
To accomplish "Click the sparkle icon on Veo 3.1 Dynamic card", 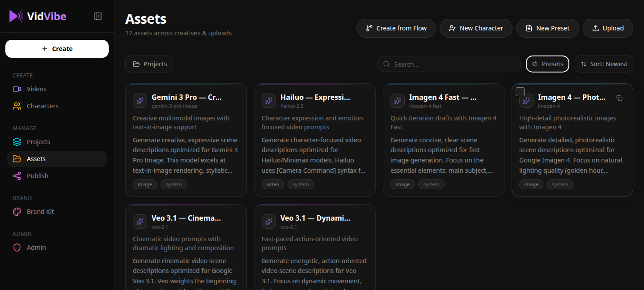I will (269, 222).
